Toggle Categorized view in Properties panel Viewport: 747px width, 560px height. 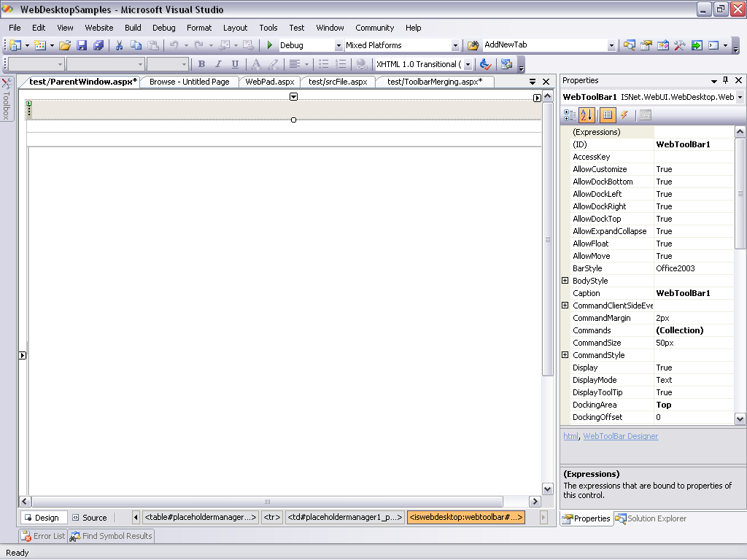pos(570,115)
